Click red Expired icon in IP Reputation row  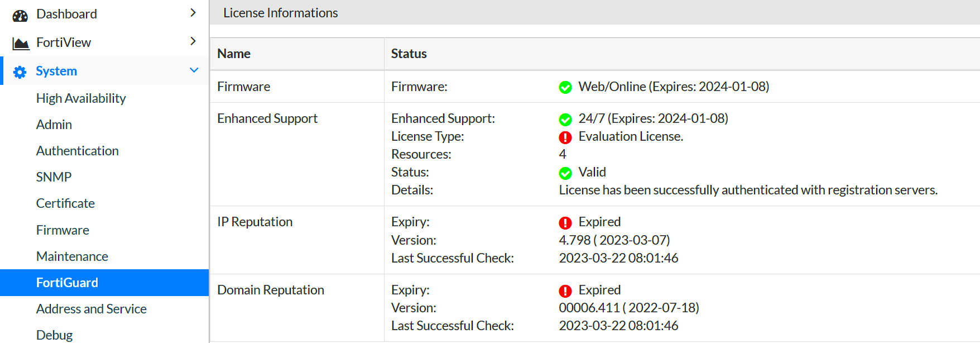click(x=565, y=223)
